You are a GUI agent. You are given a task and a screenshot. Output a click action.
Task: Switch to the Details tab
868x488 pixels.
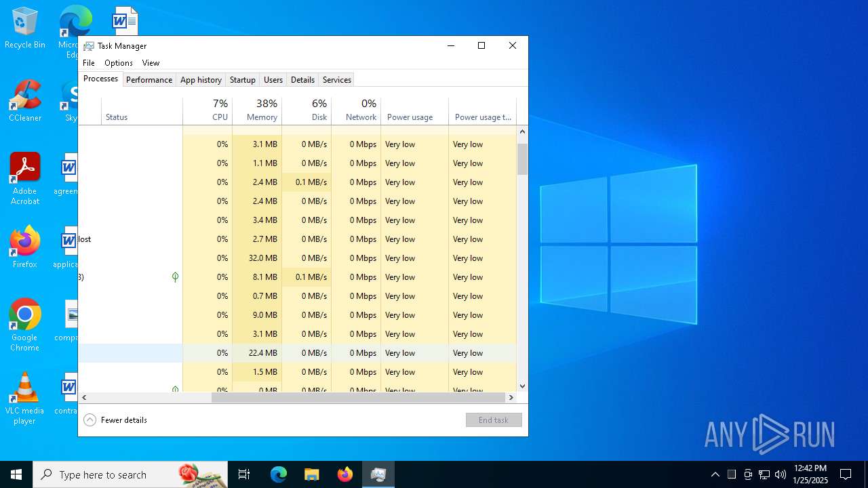pos(302,80)
